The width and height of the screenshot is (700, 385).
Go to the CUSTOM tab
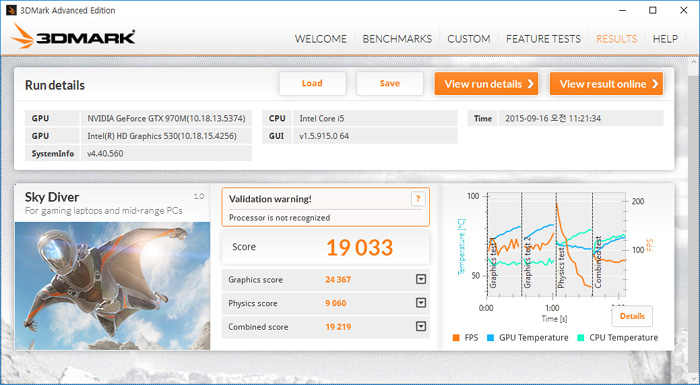[x=469, y=39]
